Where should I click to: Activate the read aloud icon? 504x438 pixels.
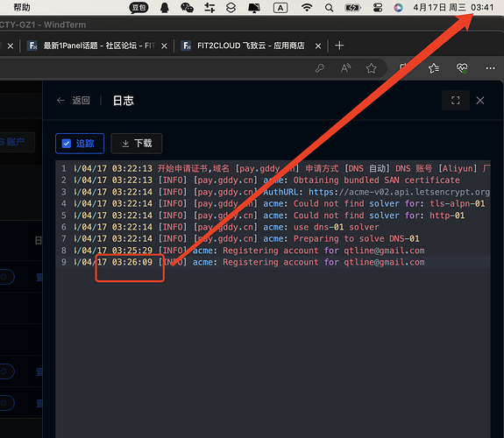pos(345,68)
